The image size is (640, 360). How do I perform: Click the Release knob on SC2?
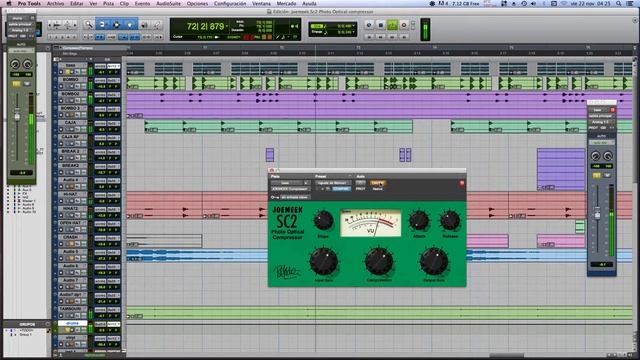450,221
